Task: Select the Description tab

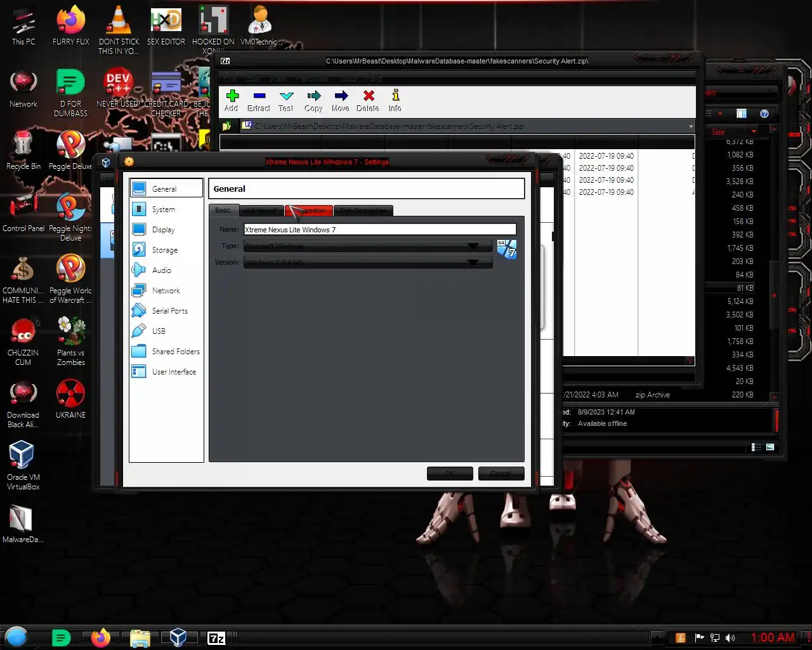Action: 310,210
